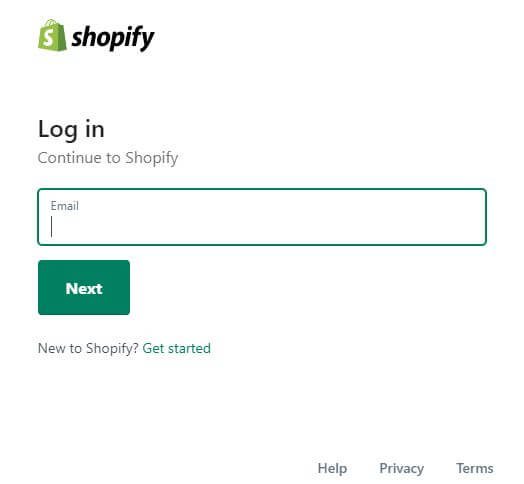Click the small Email label in the field
The height and width of the screenshot is (484, 524).
(x=64, y=206)
